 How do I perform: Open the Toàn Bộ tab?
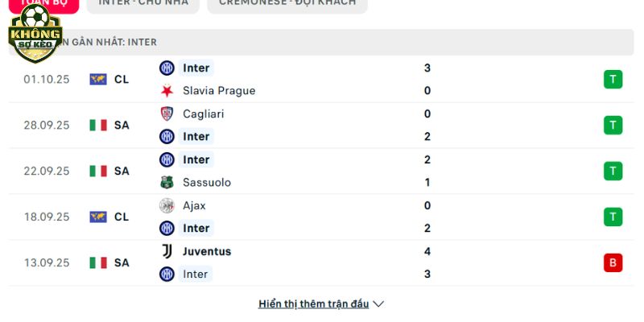point(43,3)
